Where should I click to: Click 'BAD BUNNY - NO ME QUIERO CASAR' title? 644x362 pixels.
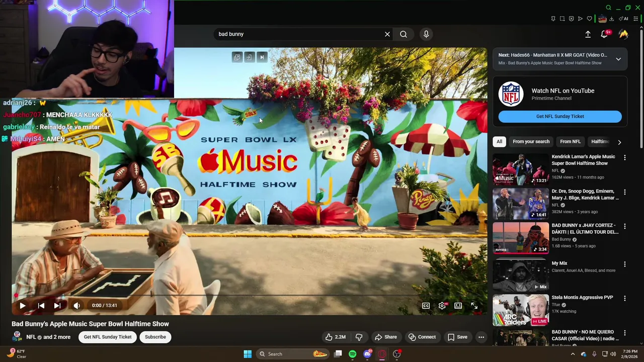[x=585, y=335]
